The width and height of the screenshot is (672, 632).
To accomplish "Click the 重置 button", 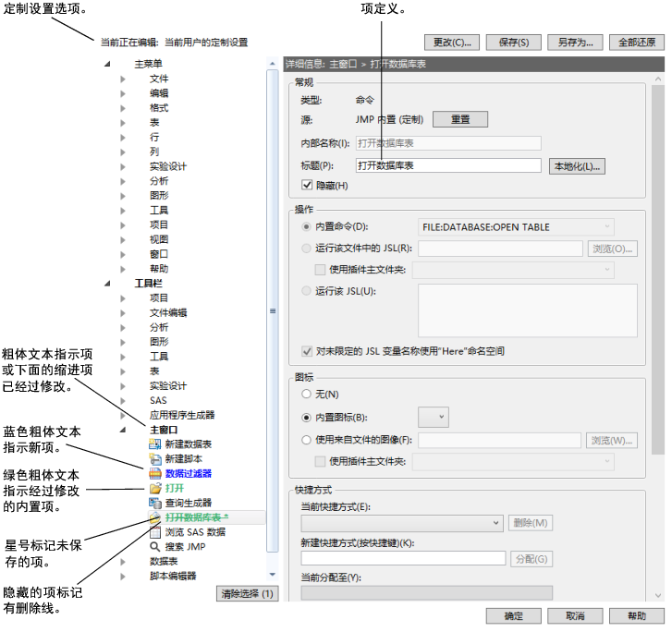I will point(460,119).
